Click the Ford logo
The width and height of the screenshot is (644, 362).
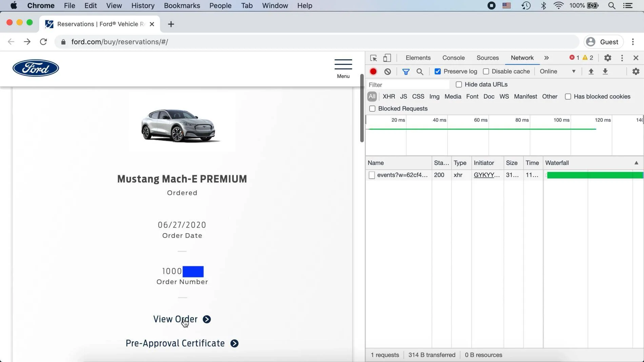coord(36,68)
